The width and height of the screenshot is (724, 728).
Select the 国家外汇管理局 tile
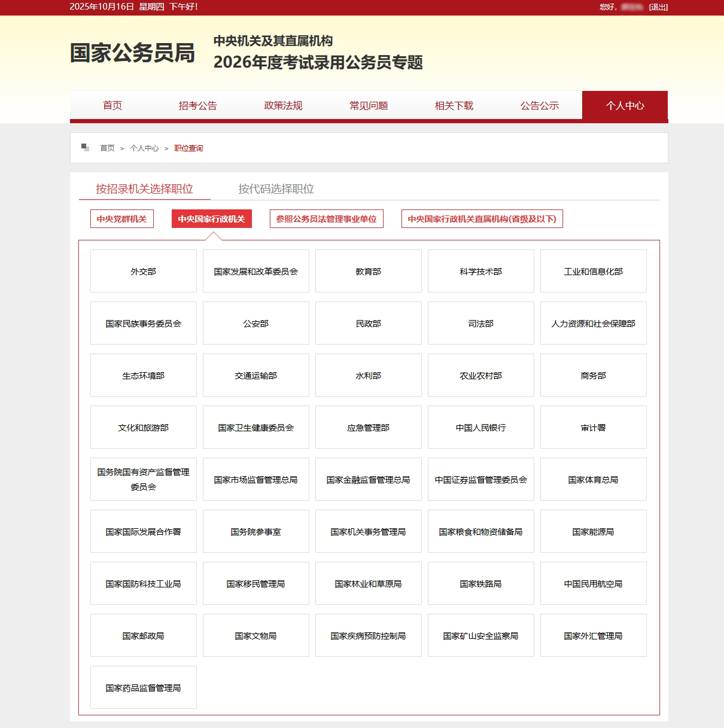(593, 636)
